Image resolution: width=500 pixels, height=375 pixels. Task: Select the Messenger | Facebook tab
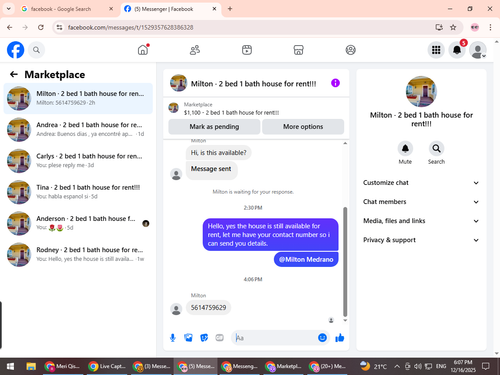point(170,9)
